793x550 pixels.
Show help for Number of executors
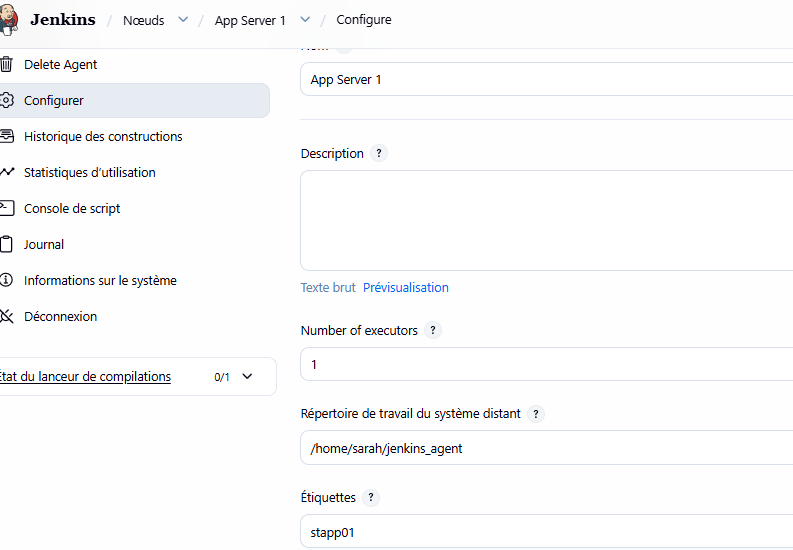point(432,331)
